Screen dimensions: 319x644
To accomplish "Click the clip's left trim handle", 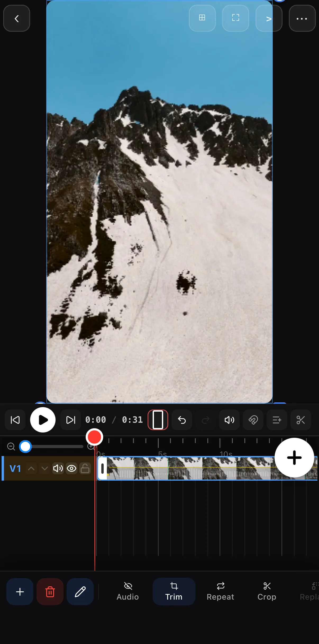I will click(x=102, y=468).
